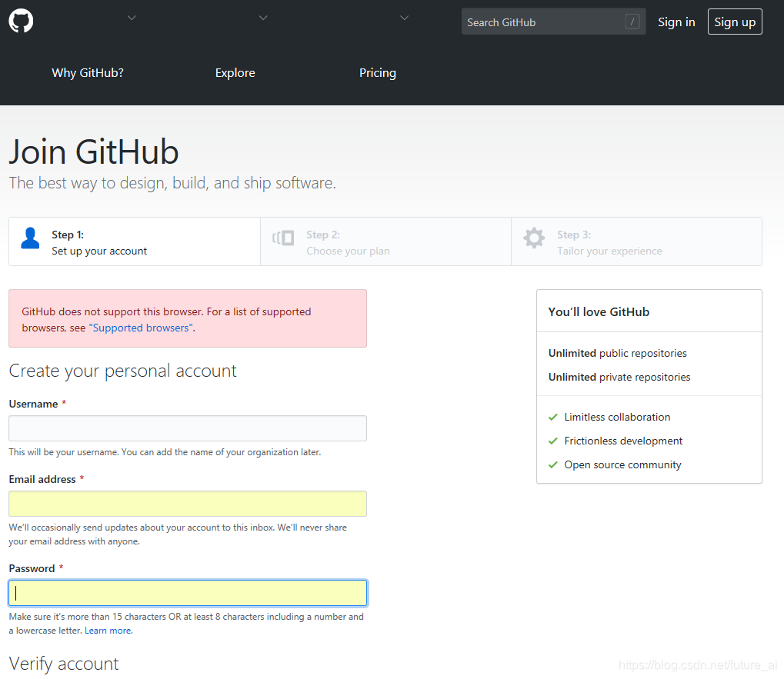Expand the second header dropdown chevron
Viewport: 784px width, 679px height.
pos(263,18)
